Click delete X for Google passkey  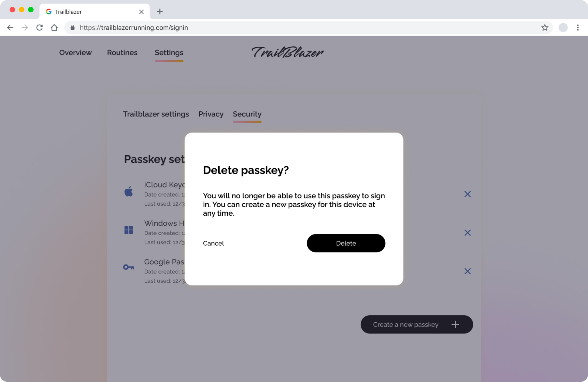(468, 271)
